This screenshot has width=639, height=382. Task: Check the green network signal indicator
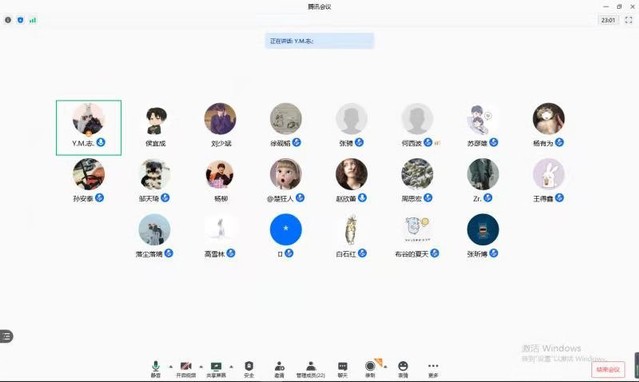coord(33,20)
